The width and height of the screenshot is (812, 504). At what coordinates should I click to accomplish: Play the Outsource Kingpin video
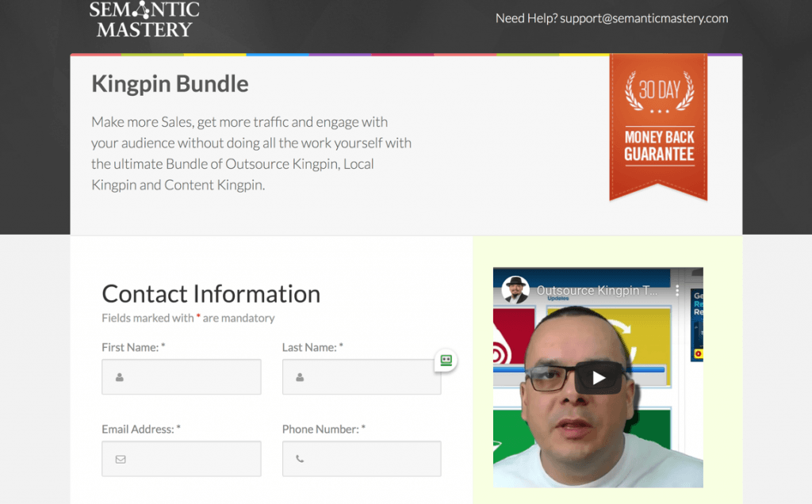[598, 378]
